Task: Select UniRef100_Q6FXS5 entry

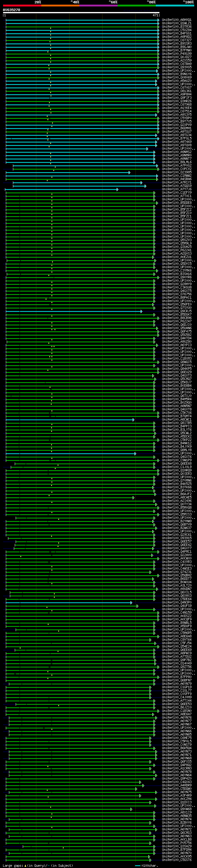Action: pos(177,761)
